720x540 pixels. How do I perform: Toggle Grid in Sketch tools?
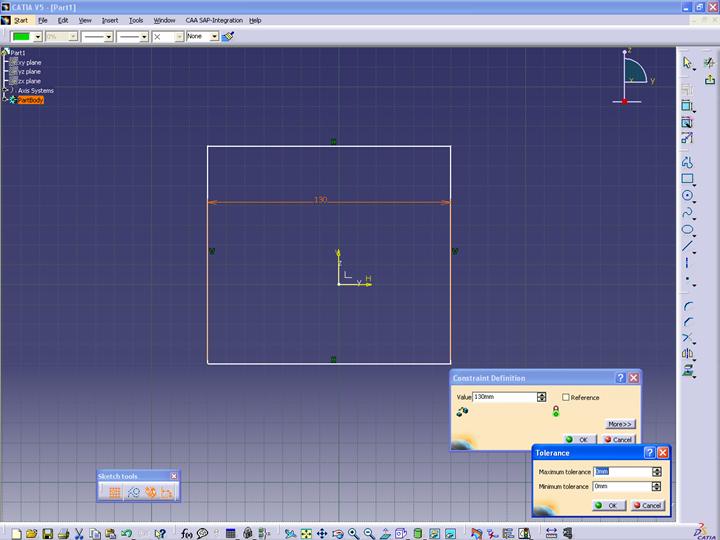click(x=115, y=493)
